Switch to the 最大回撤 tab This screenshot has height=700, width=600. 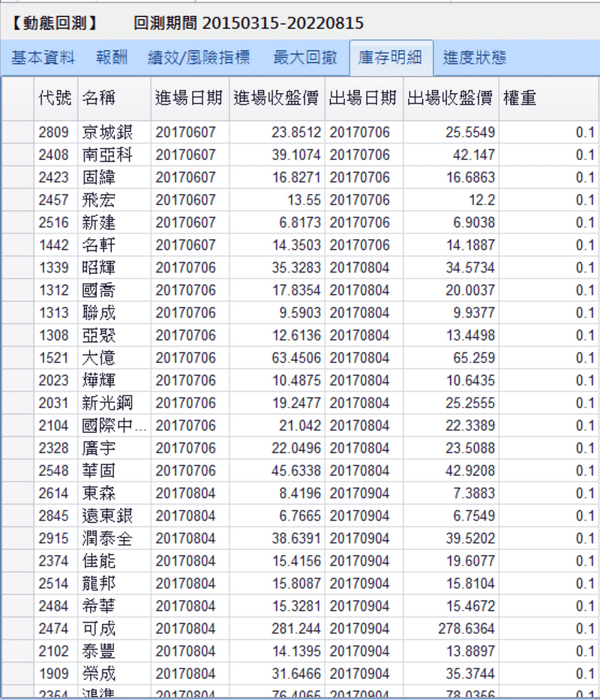304,58
